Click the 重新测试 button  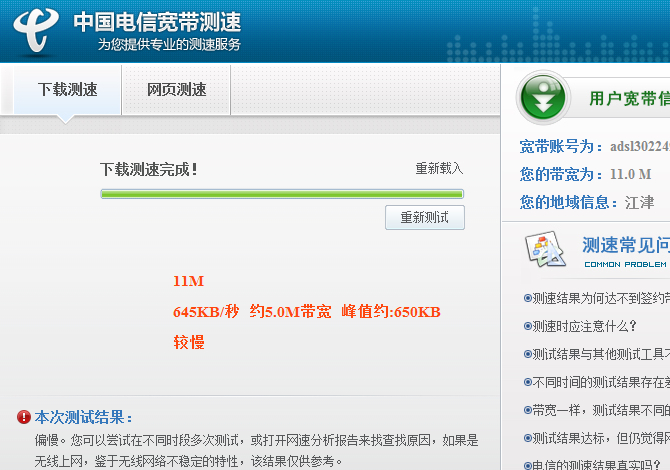click(425, 217)
